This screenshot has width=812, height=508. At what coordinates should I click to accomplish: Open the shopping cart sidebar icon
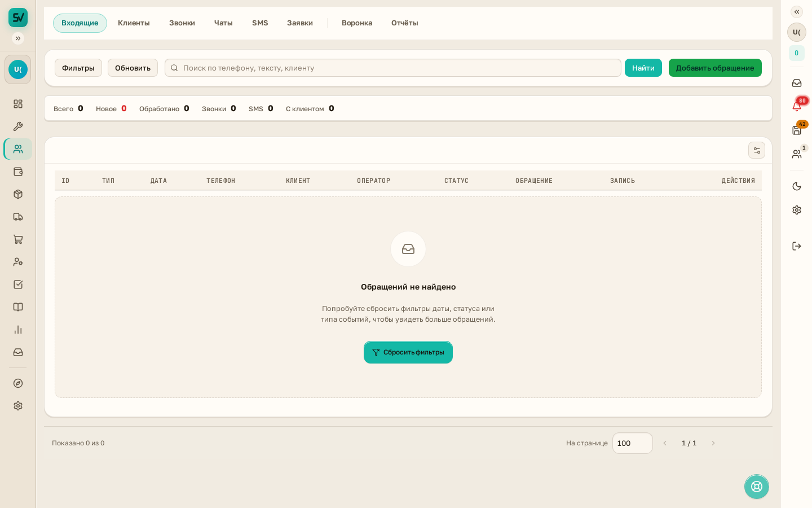point(18,239)
